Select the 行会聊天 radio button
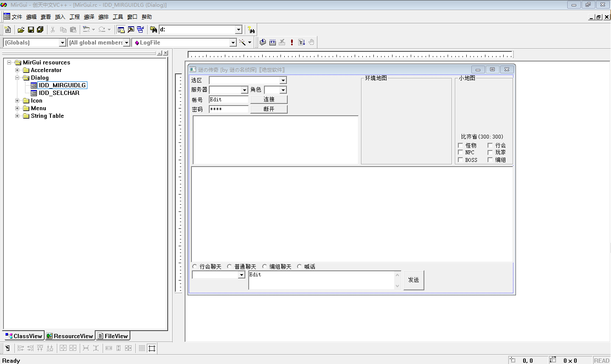 click(195, 267)
